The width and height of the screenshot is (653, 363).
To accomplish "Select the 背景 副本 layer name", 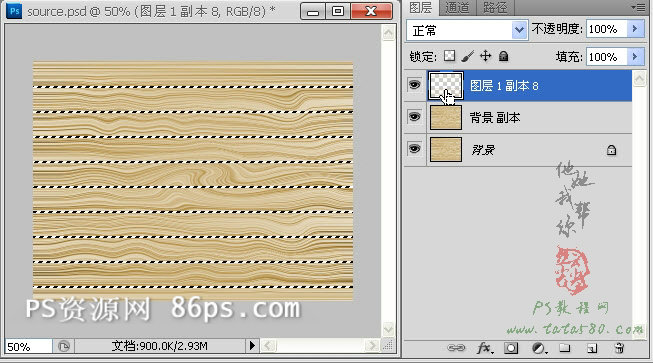I will 495,118.
